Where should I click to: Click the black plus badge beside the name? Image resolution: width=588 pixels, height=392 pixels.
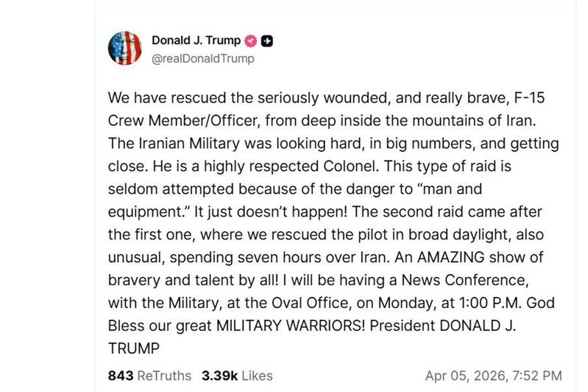tap(268, 41)
